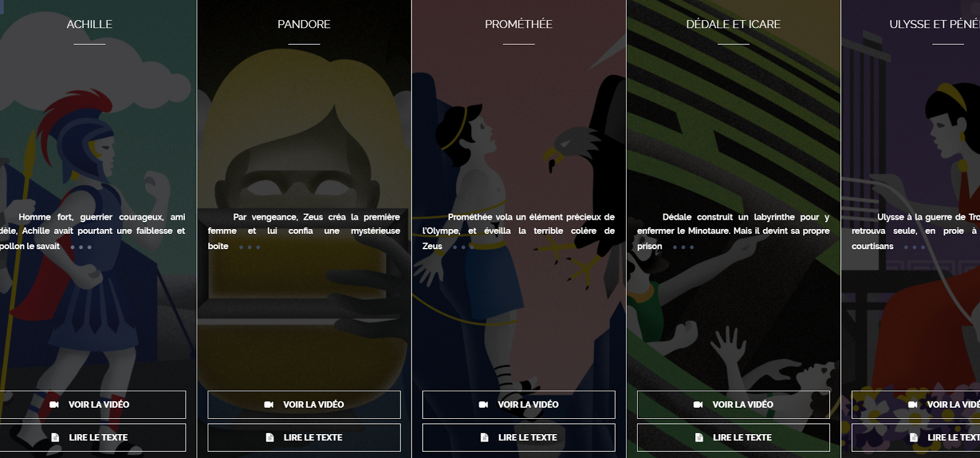Open the Voir la vidéo button for Pandore
Viewport: 980px width, 458px height.
tap(304, 405)
